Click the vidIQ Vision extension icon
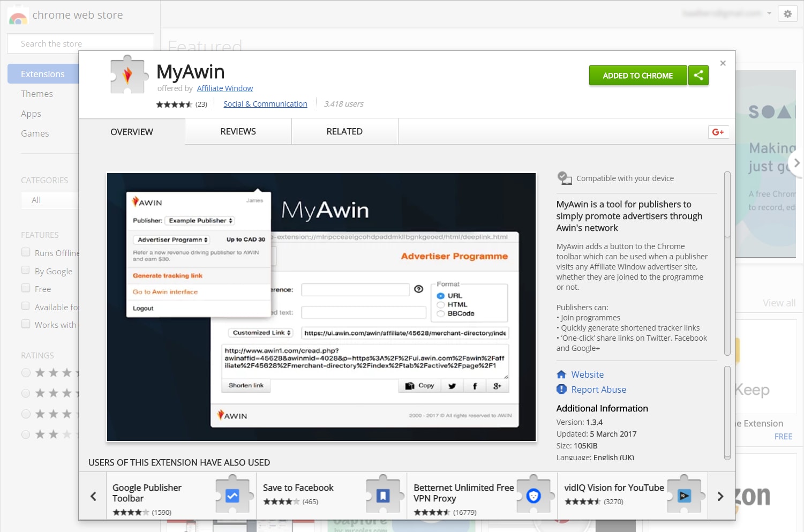Image resolution: width=804 pixels, height=532 pixels. (684, 496)
